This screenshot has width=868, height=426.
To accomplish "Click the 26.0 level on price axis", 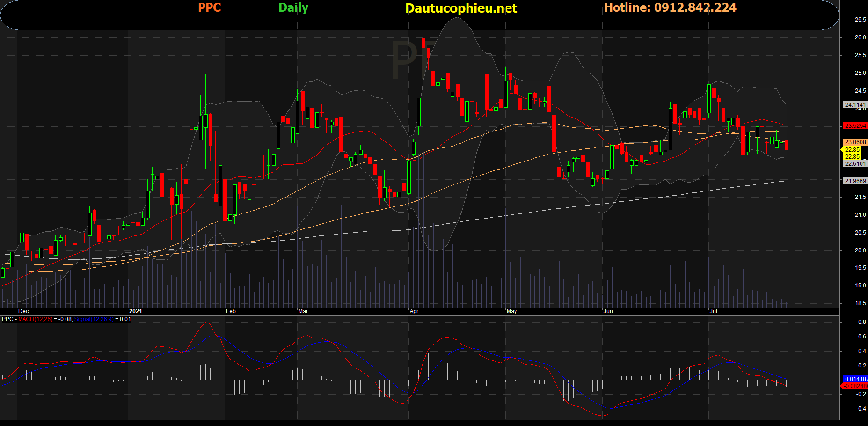I will [x=860, y=37].
